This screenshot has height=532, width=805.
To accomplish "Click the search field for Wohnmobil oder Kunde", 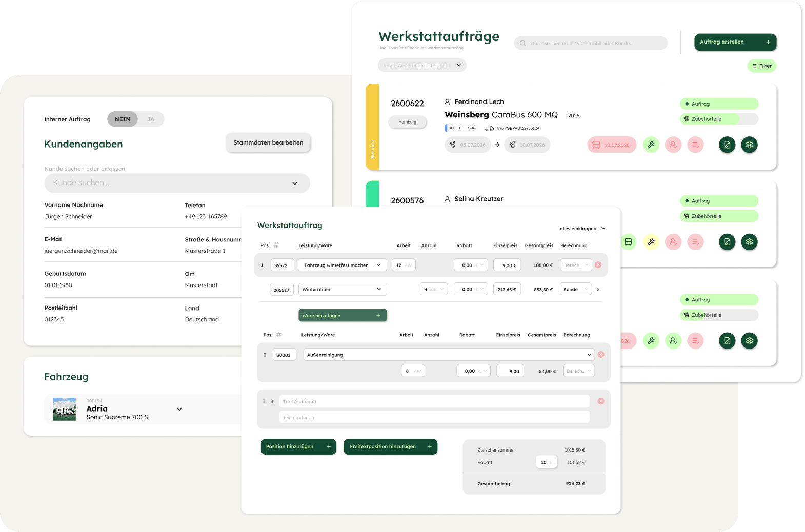I will [x=591, y=43].
